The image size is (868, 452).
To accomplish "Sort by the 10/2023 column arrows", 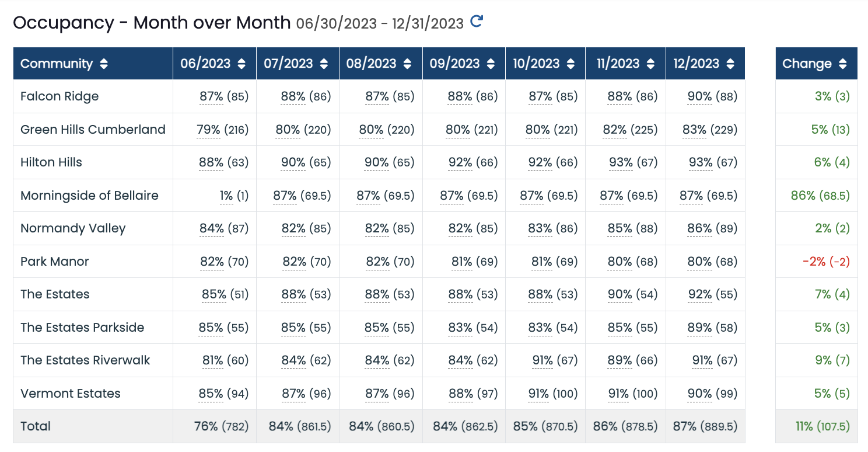I will click(572, 64).
